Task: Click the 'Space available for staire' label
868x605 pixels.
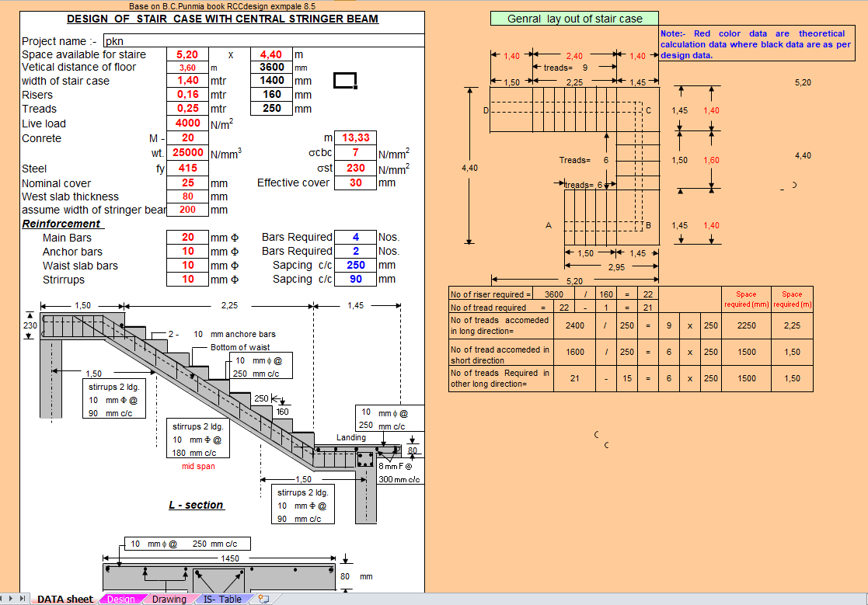Action: click(84, 54)
